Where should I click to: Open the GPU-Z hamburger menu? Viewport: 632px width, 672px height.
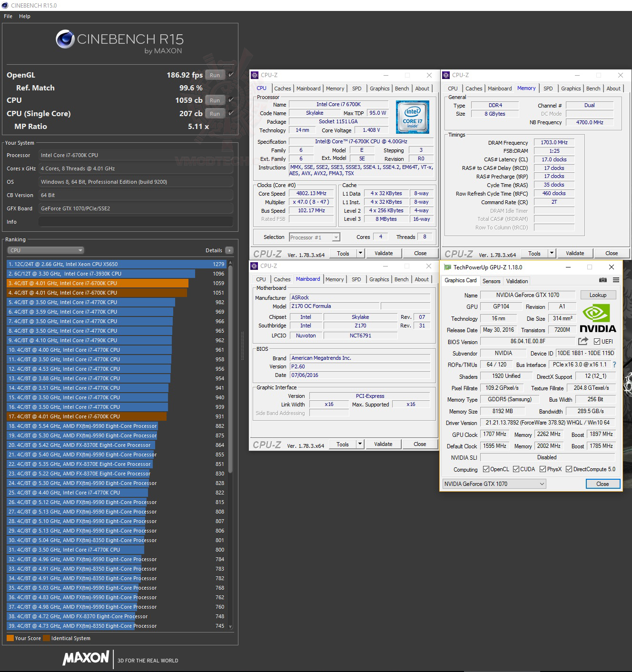coord(616,280)
